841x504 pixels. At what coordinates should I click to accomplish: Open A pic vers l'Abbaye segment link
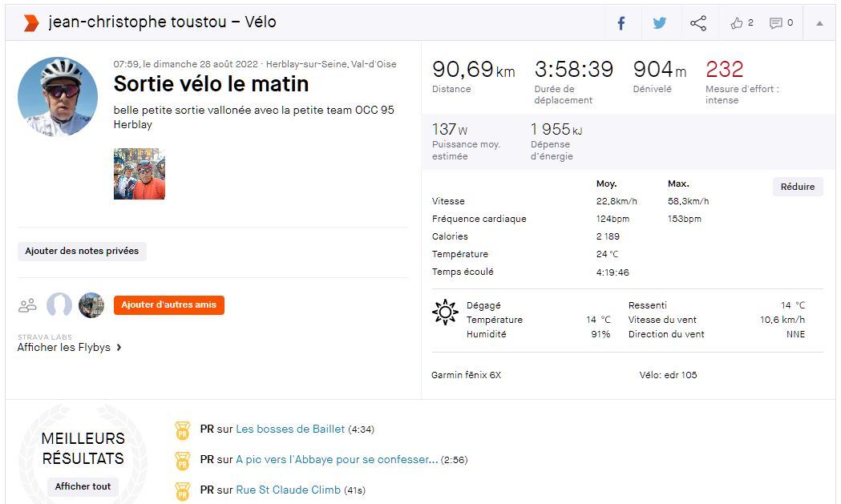[x=337, y=460]
